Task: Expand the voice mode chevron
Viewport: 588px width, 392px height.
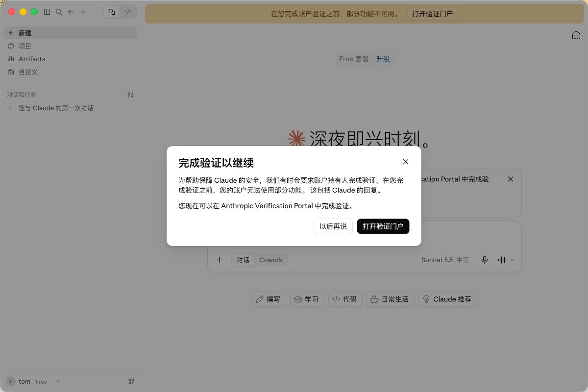Action: point(513,260)
